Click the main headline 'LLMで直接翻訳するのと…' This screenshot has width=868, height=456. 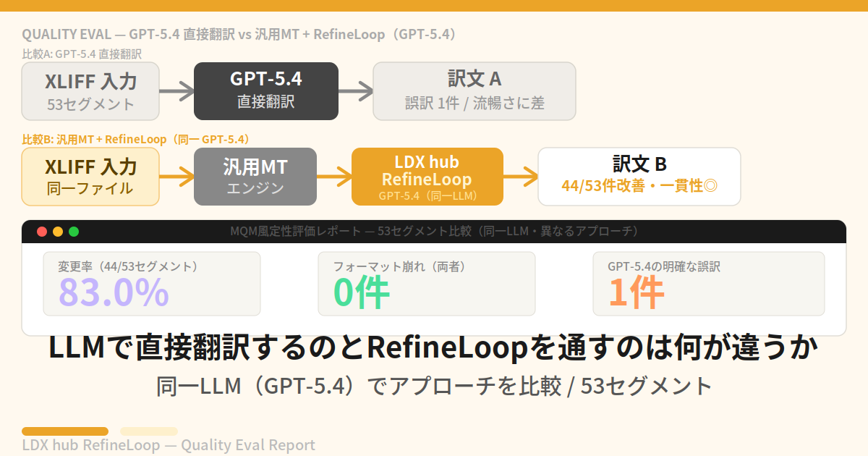pos(433,348)
